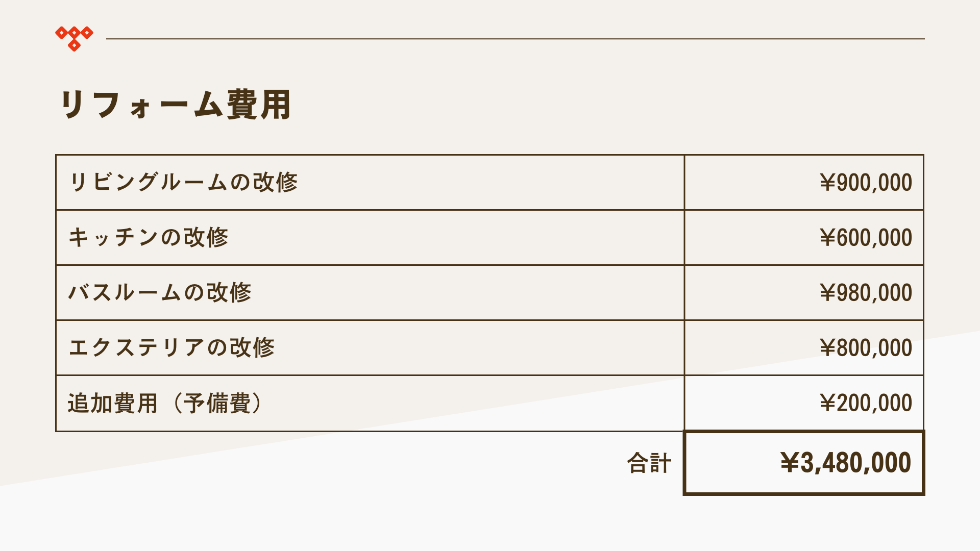Select the 合計 total label
The width and height of the screenshot is (980, 551).
649,463
